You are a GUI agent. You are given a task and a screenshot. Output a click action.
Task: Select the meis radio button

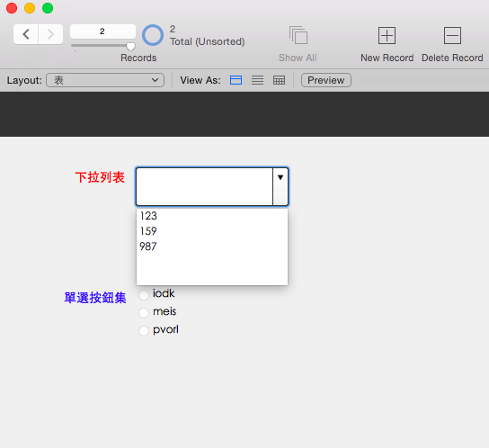pyautogui.click(x=144, y=312)
